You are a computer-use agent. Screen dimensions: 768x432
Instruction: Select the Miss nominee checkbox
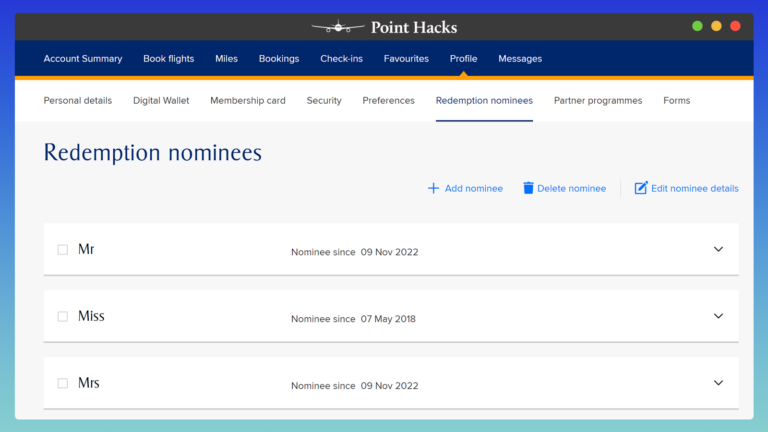(x=63, y=316)
